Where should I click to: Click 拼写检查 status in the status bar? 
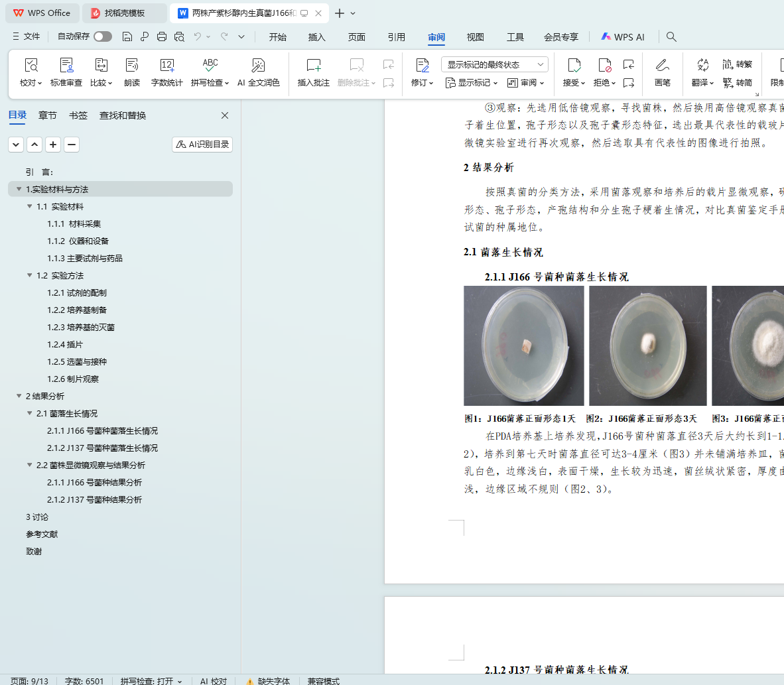[x=151, y=681]
